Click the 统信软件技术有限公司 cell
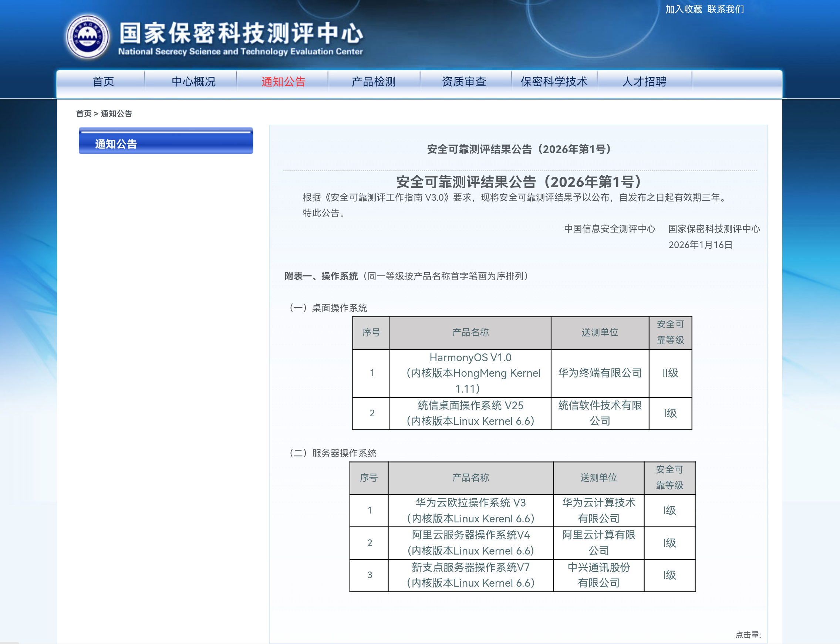 600,413
